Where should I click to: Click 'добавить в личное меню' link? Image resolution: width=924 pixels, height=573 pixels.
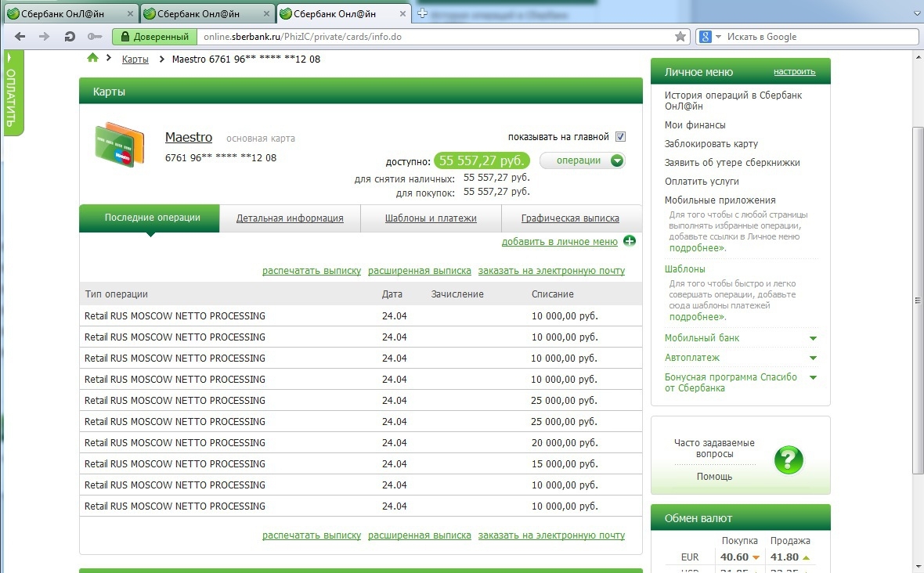tap(559, 241)
